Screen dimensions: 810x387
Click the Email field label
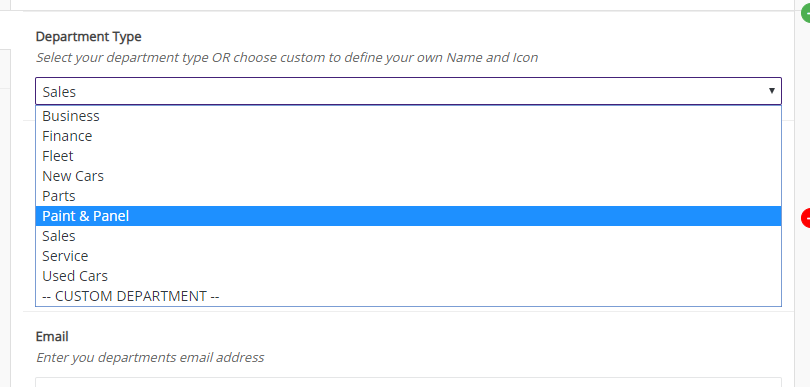point(52,336)
